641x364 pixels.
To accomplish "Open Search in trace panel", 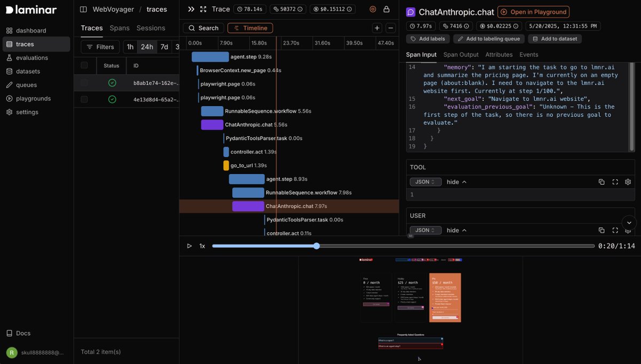I will point(204,28).
